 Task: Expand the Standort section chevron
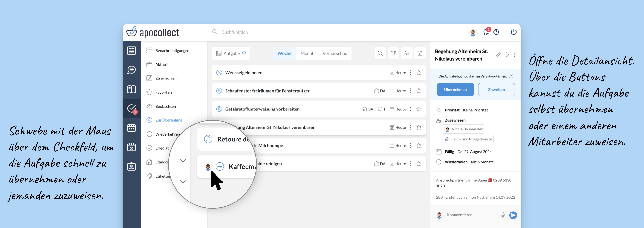(x=183, y=161)
